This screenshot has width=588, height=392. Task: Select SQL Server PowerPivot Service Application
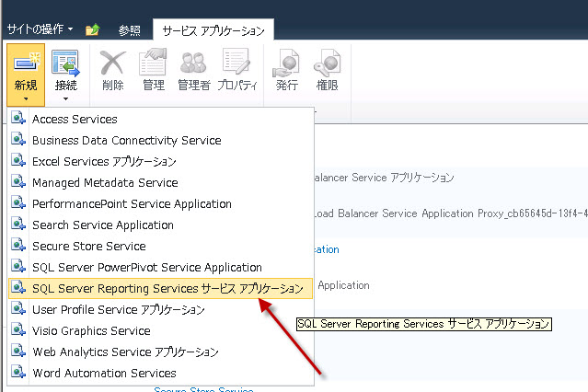[x=160, y=267]
